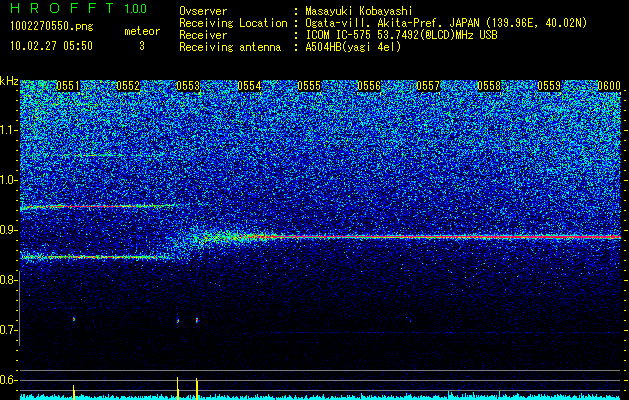Screen dimensions: 629x400
Task: Click the yellow power spike just before 0553
Action: coord(178,388)
